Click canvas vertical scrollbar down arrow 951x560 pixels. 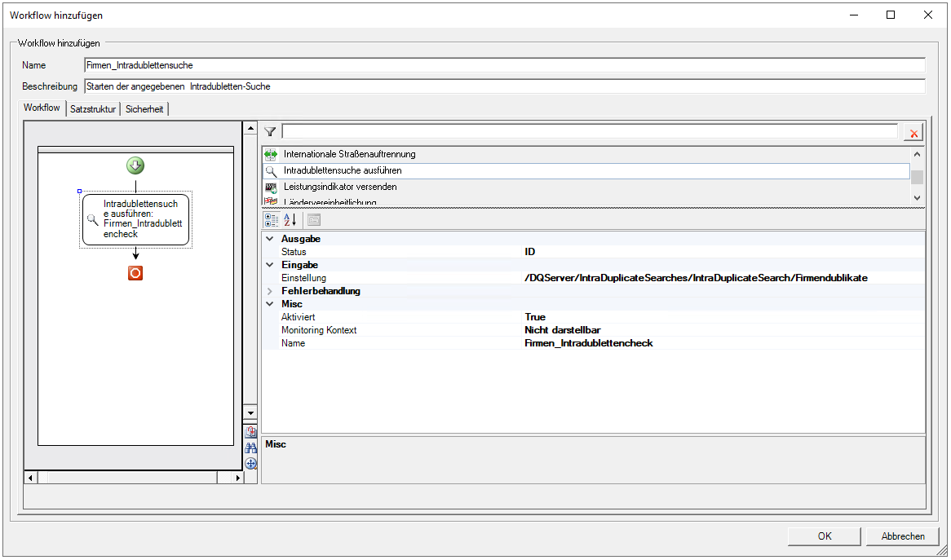pos(250,413)
